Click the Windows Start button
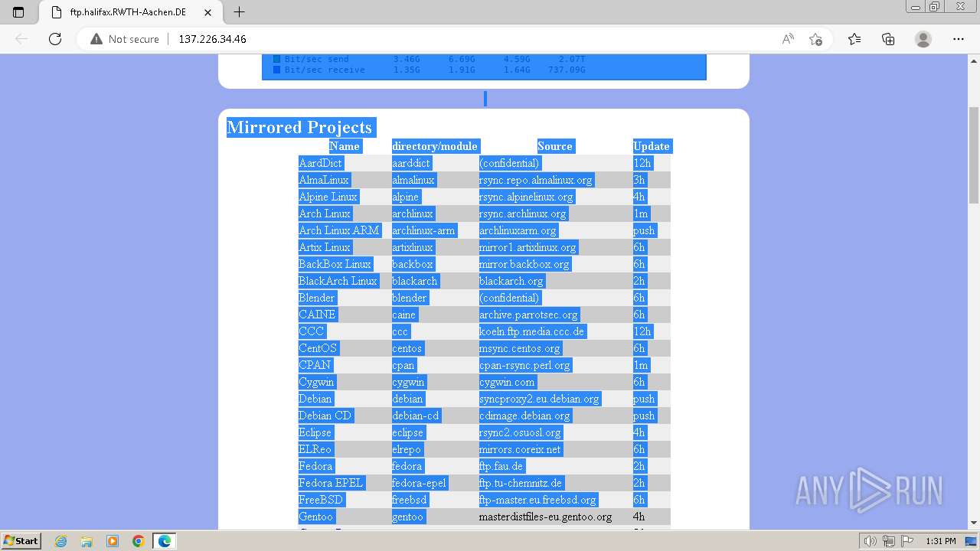980x551 pixels. [x=21, y=541]
